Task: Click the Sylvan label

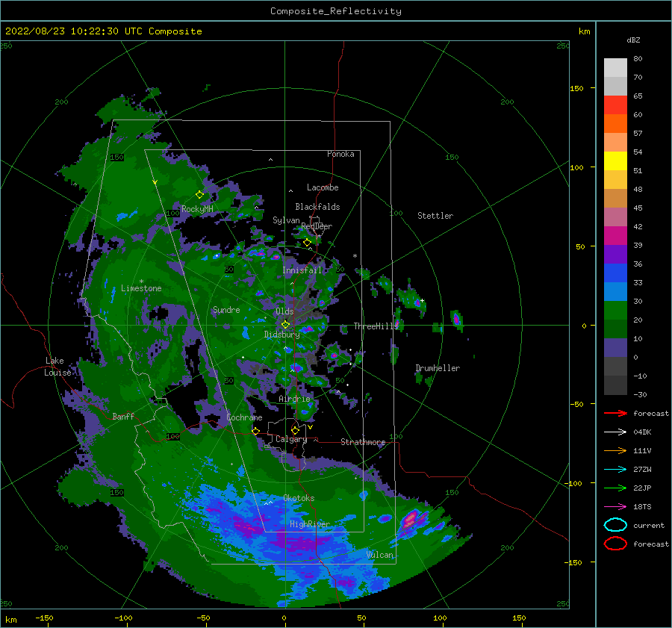Action: [286, 220]
